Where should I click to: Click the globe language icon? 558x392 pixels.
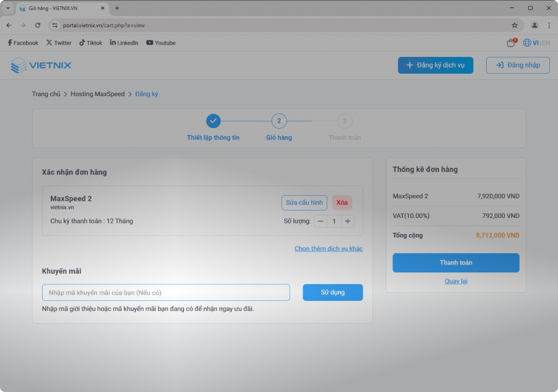pos(527,43)
